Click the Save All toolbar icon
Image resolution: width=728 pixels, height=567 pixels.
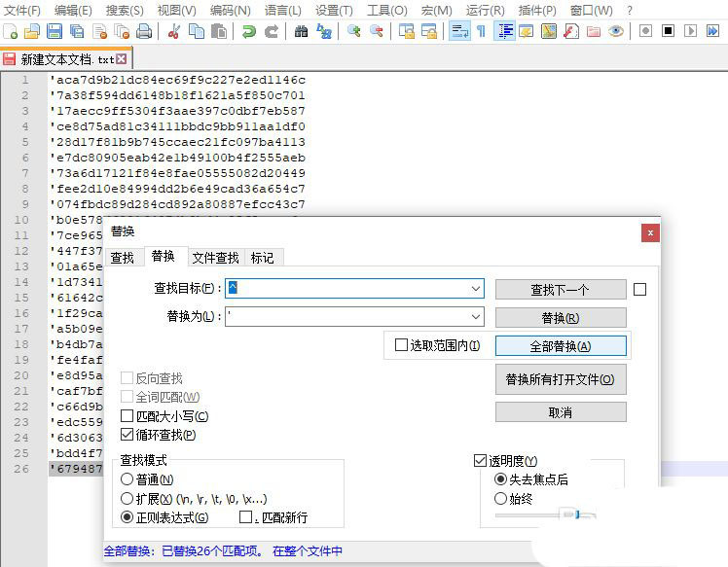click(77, 31)
